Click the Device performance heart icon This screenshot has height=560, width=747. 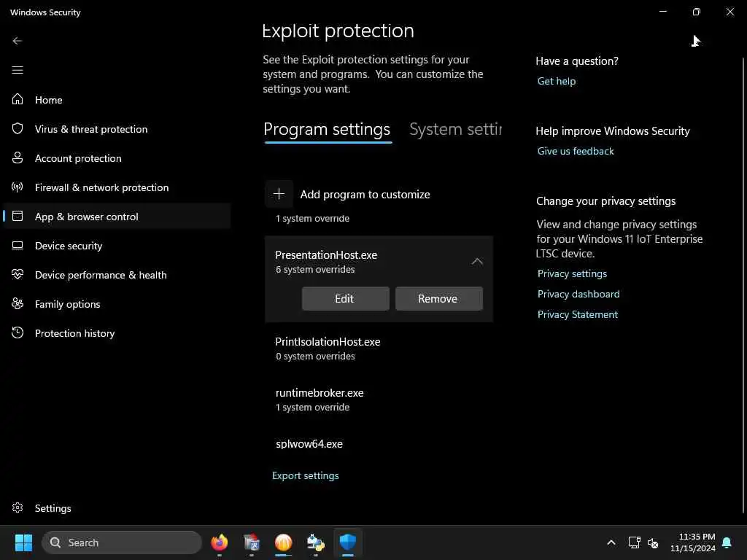coord(18,274)
